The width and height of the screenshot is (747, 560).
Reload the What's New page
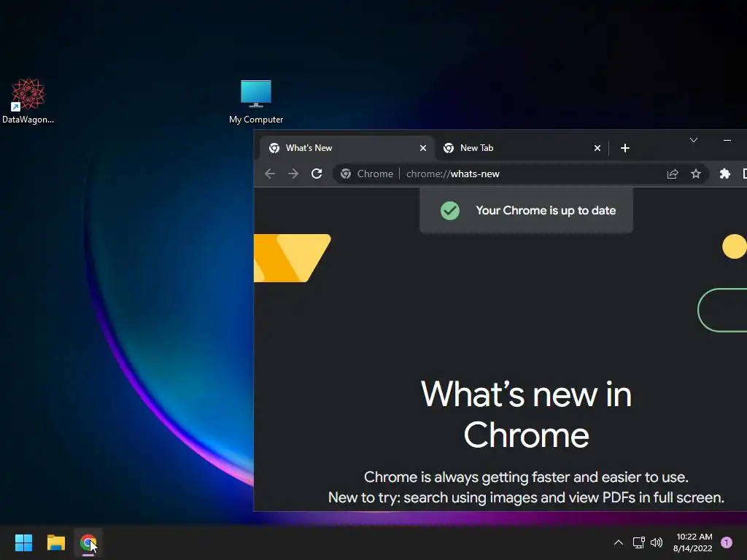317,174
